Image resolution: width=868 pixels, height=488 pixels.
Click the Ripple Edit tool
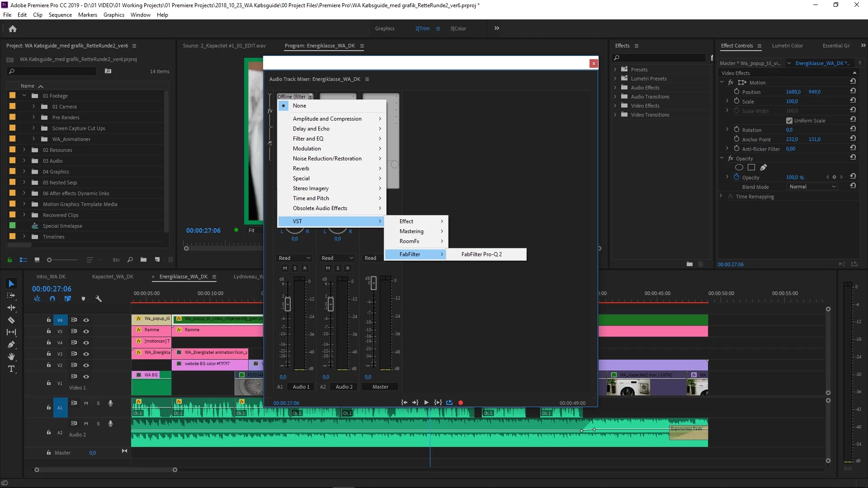pos(11,308)
